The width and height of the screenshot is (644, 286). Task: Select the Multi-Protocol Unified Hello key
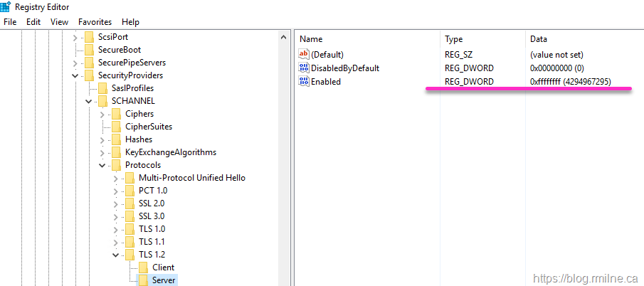tap(191, 178)
